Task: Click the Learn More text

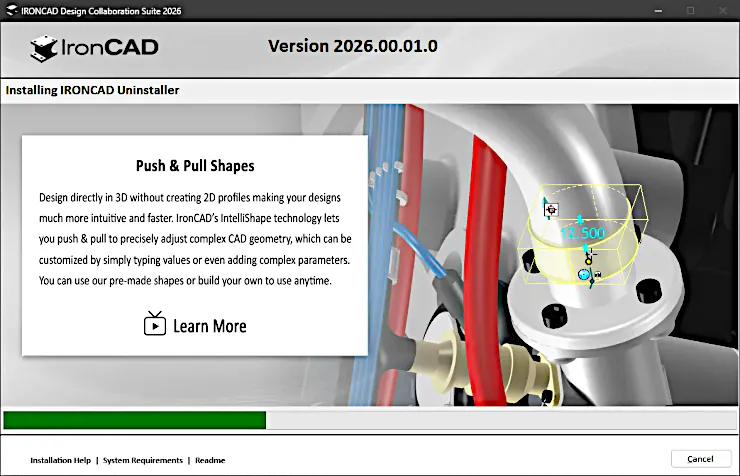Action: click(x=210, y=326)
